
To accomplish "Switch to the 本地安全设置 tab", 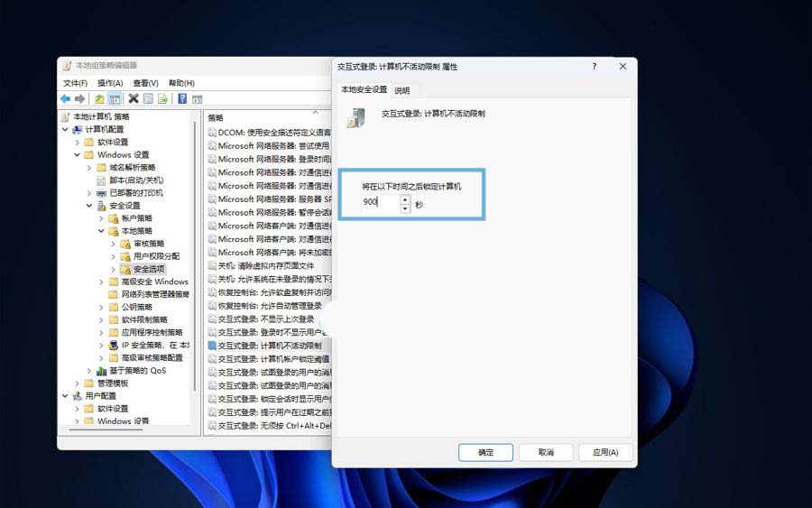I will click(364, 89).
